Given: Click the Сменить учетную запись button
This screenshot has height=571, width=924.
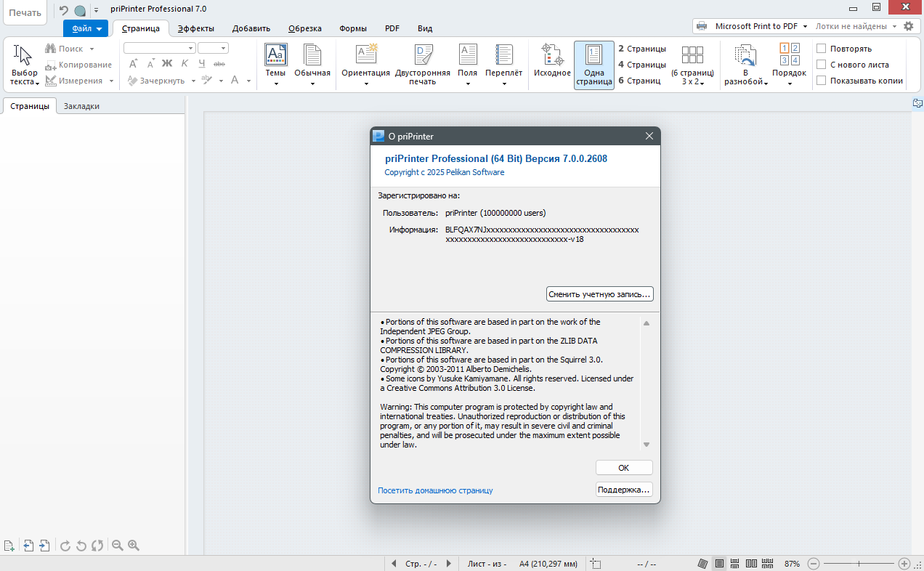Looking at the screenshot, I should pyautogui.click(x=600, y=294).
